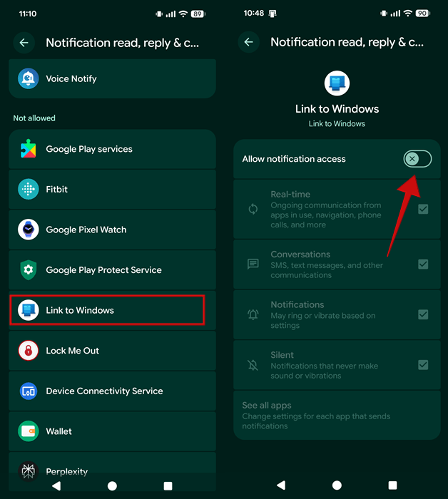The image size is (448, 499).
Task: Tap the left screen Android back button
Action: tap(56, 485)
